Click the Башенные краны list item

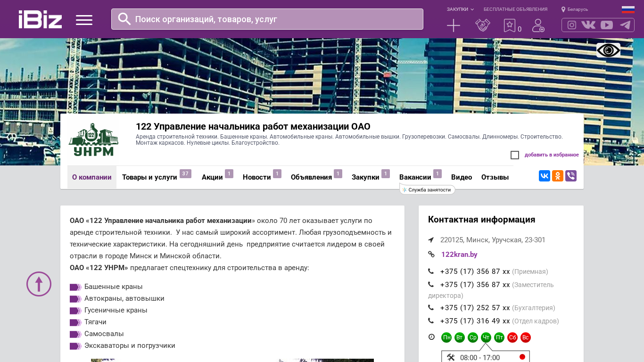(x=113, y=287)
